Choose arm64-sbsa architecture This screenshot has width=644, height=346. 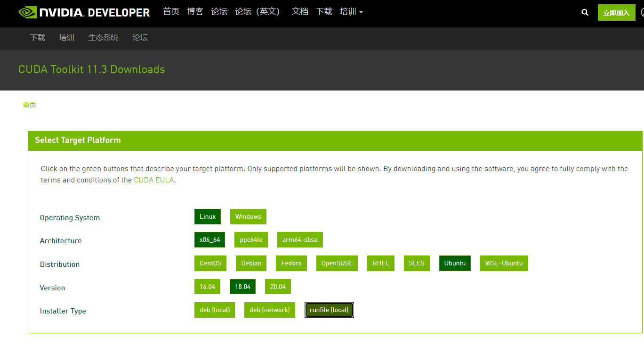(x=300, y=240)
